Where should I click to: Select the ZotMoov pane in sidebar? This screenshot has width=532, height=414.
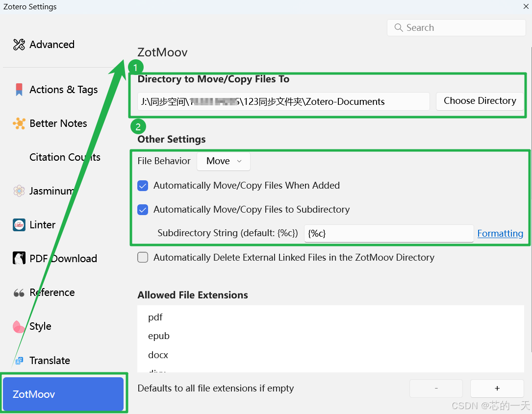click(63, 394)
